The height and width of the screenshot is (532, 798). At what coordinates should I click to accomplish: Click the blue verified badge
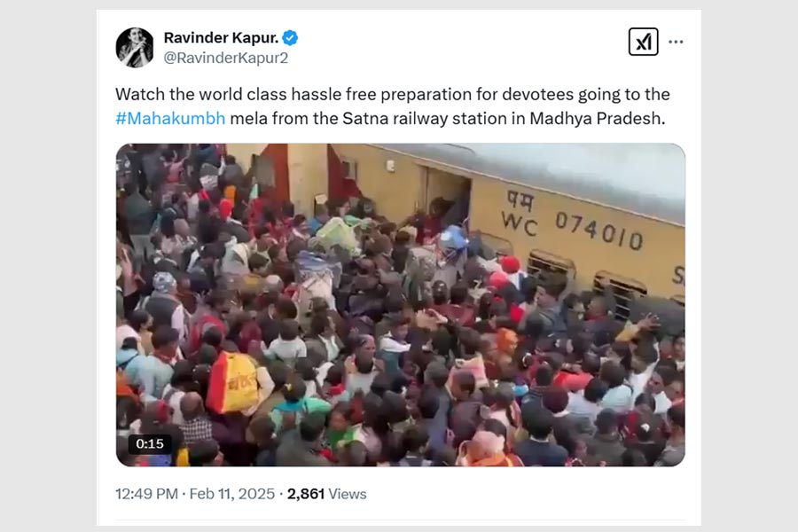pos(290,37)
